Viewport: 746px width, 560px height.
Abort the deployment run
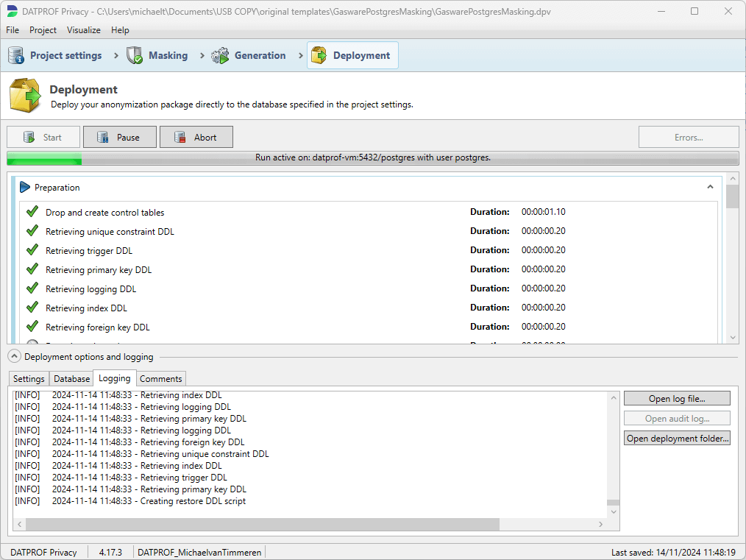196,137
